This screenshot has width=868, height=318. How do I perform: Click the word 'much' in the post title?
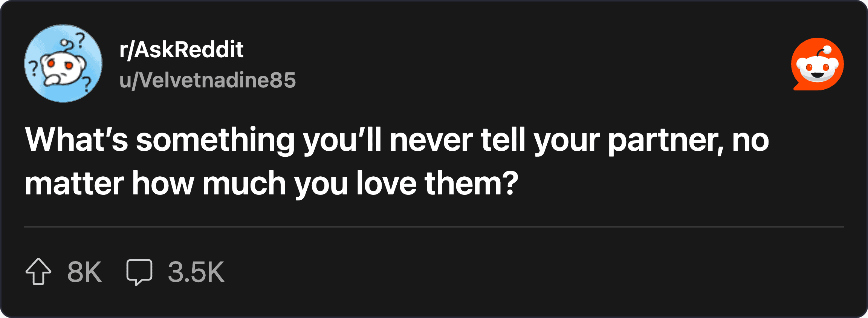tap(244, 184)
